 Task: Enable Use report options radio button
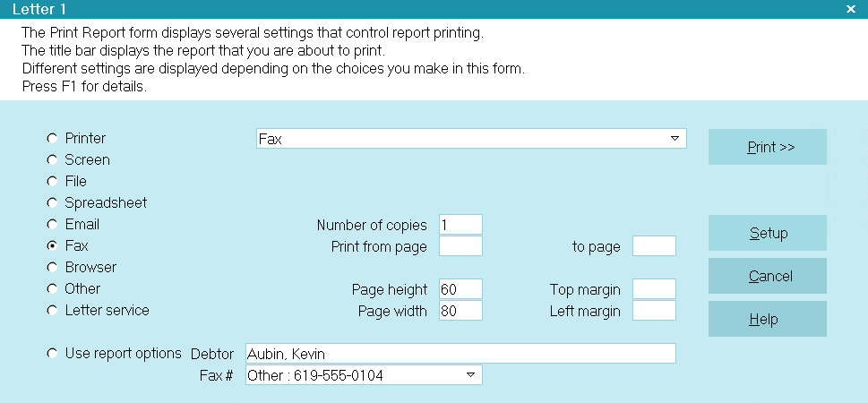51,354
